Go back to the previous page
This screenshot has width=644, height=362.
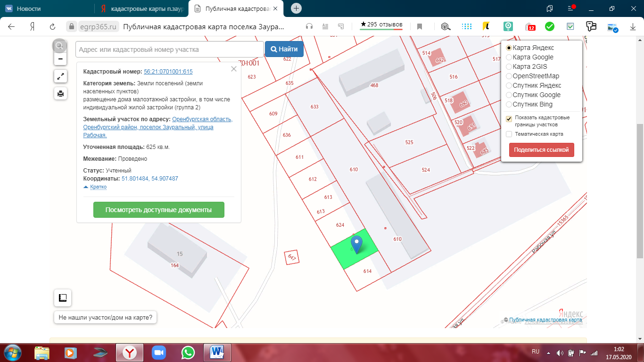11,26
